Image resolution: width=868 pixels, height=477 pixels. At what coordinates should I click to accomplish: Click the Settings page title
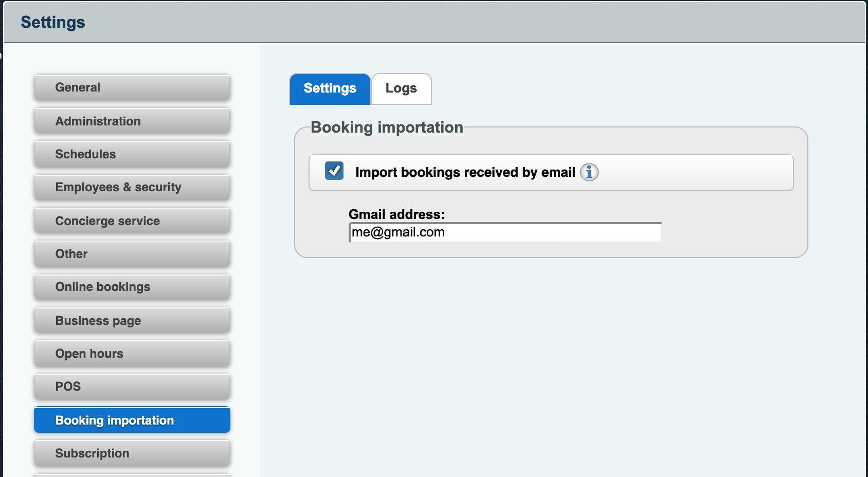(53, 22)
